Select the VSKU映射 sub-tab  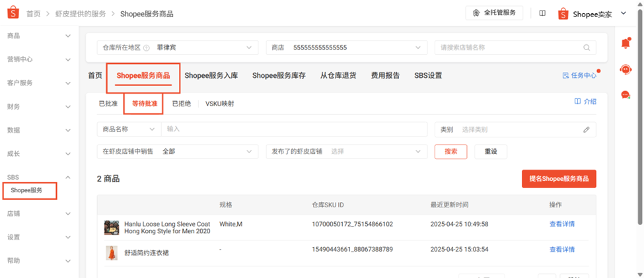[220, 104]
